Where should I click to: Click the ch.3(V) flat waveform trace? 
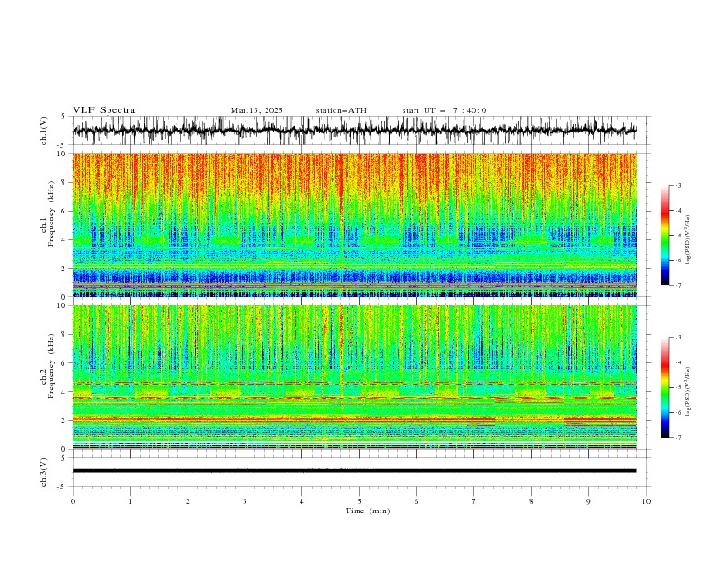click(355, 471)
